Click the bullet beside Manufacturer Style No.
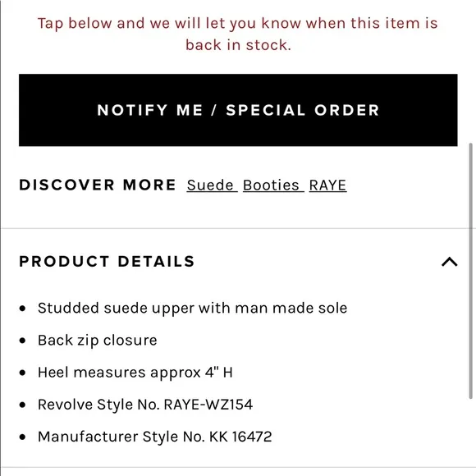 point(22,437)
